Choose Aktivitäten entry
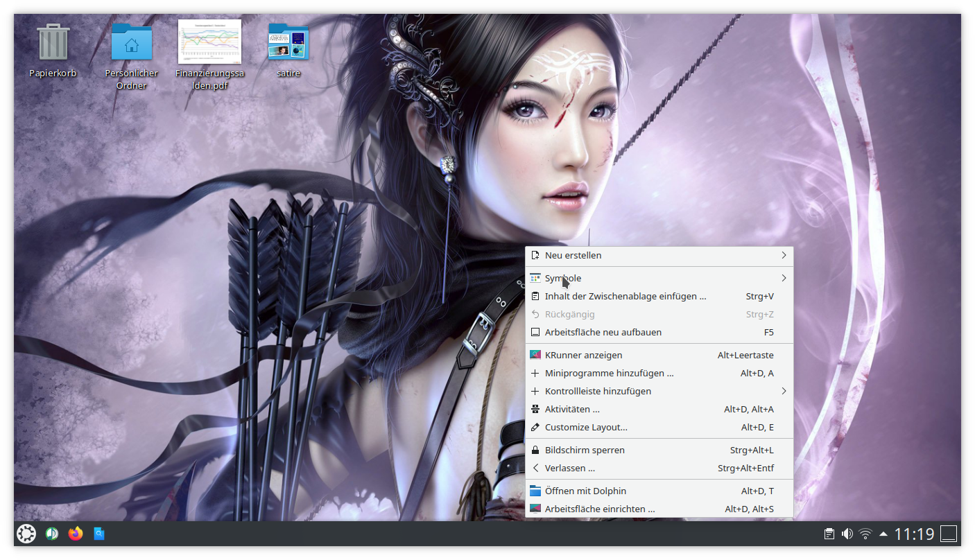Viewport: 975px width, 560px height. 659,409
